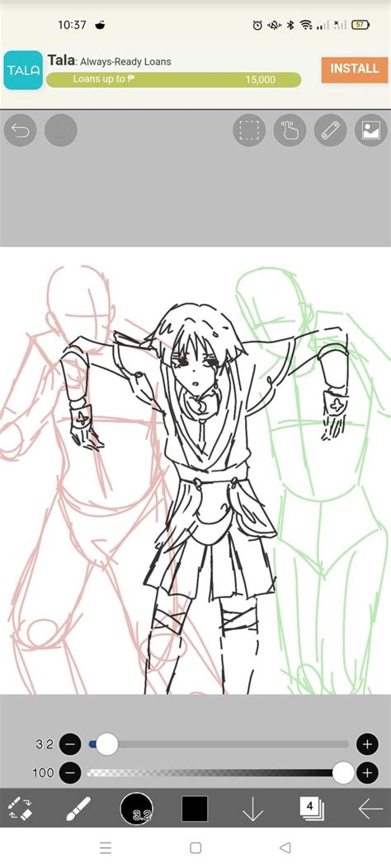Collapse toolbar with the down arrow
The height and width of the screenshot is (868, 391).
[252, 809]
